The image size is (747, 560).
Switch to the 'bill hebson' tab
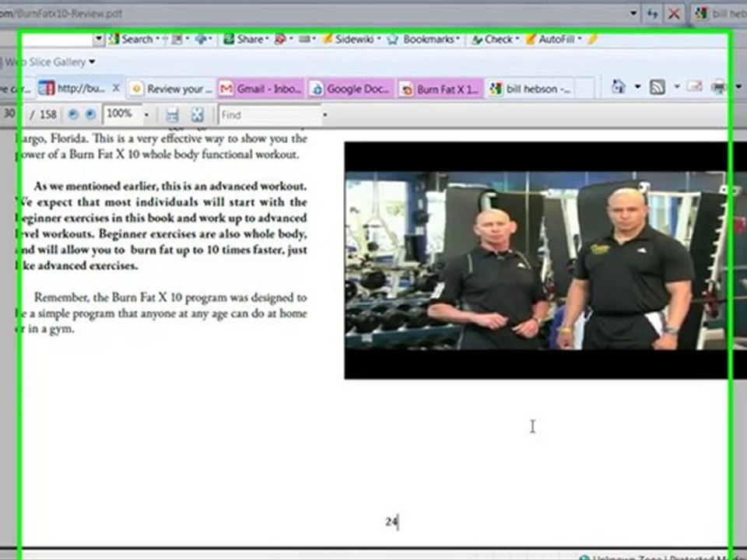pyautogui.click(x=531, y=89)
